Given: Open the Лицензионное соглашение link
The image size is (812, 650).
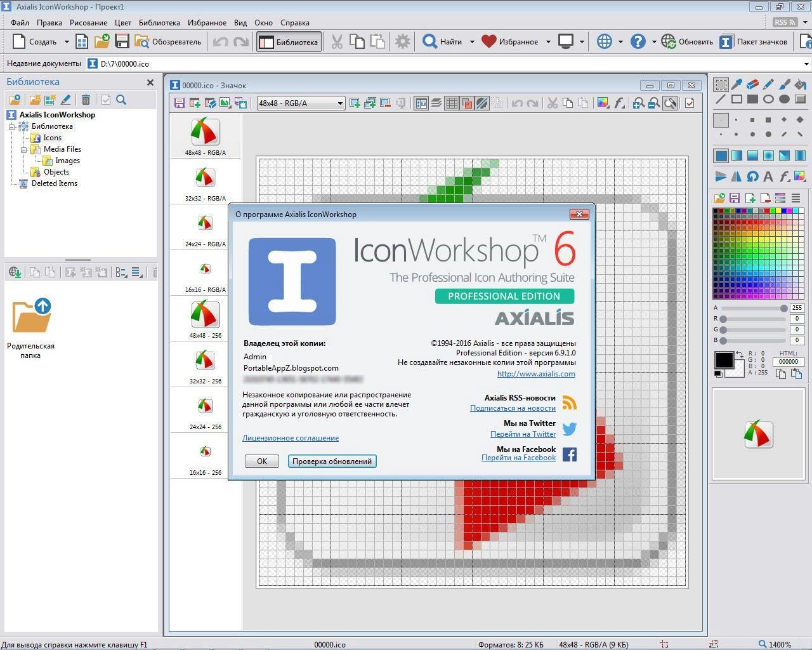Looking at the screenshot, I should point(291,438).
